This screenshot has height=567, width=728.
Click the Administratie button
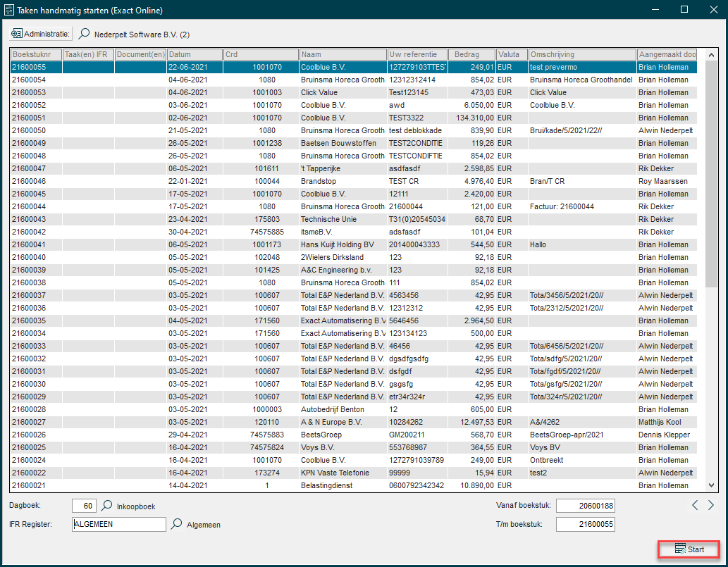[x=41, y=34]
